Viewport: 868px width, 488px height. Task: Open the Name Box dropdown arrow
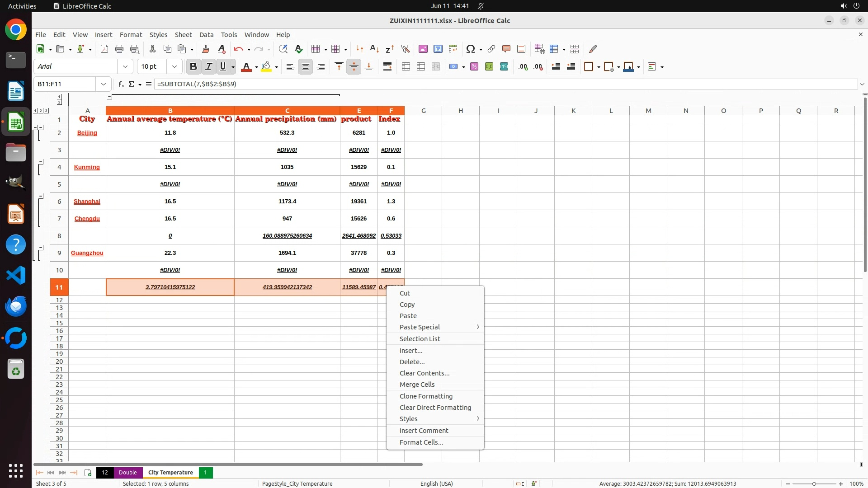pyautogui.click(x=104, y=84)
